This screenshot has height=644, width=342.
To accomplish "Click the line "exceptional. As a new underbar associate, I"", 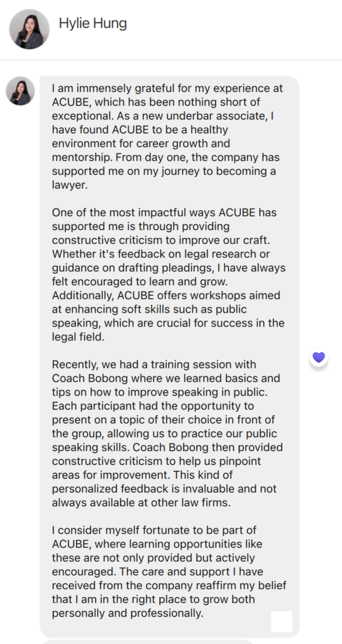I will pyautogui.click(x=163, y=116).
